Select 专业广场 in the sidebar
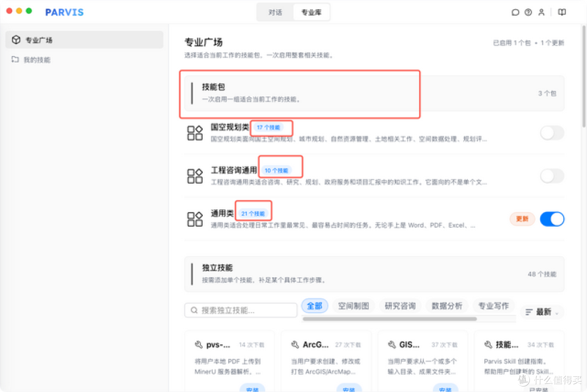The width and height of the screenshot is (587, 392). pos(84,40)
